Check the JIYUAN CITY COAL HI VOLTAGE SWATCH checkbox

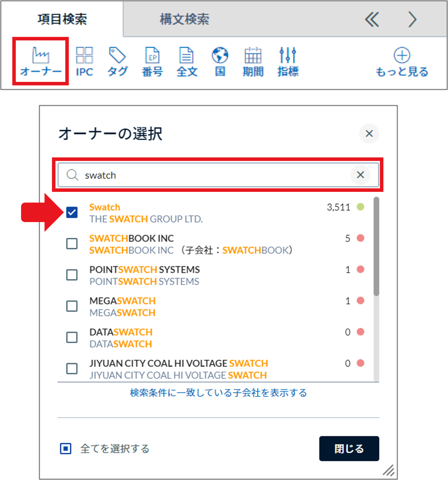point(72,369)
